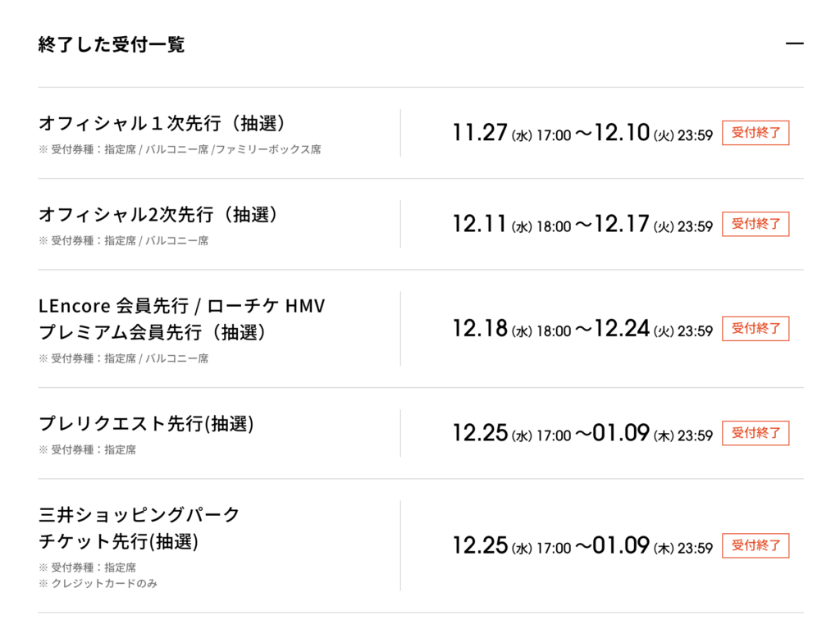Viewport: 840px width, 629px height.
Task: Click 受付終了 badge for オフィシャル１次先行
Action: point(755,133)
